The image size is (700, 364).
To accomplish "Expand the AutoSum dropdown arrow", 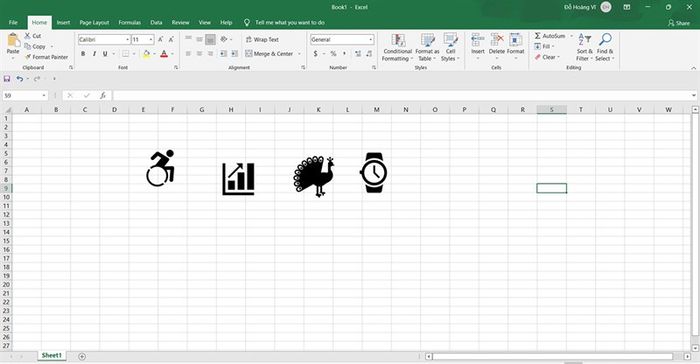I will point(571,36).
